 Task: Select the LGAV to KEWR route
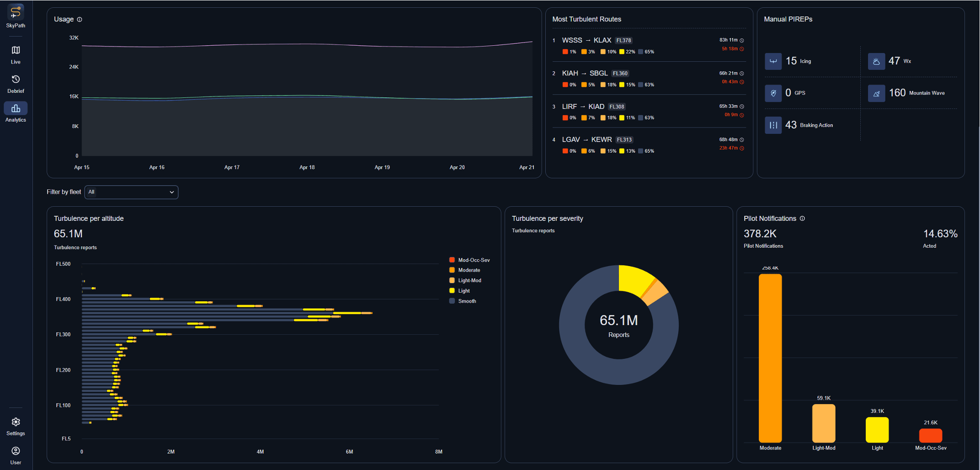[x=586, y=139]
